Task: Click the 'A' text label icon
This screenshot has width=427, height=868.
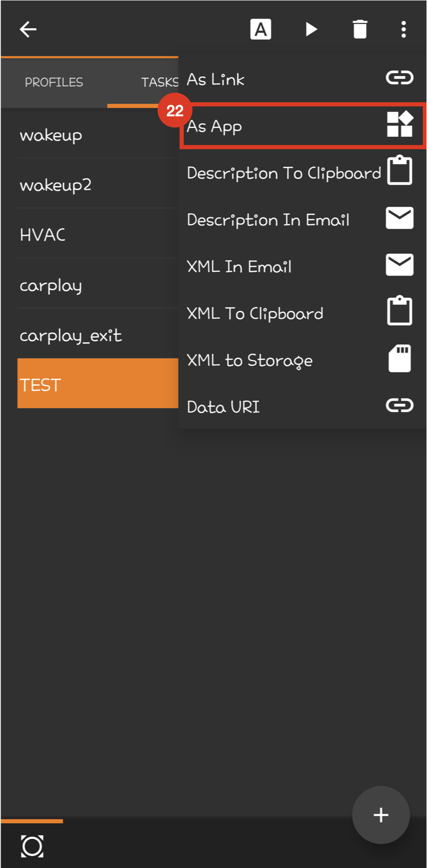Action: pos(260,29)
